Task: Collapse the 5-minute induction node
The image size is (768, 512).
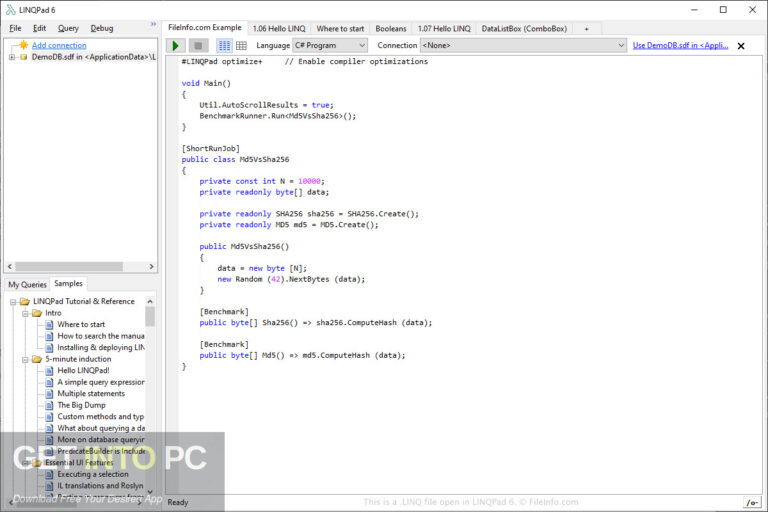Action: coord(25,359)
